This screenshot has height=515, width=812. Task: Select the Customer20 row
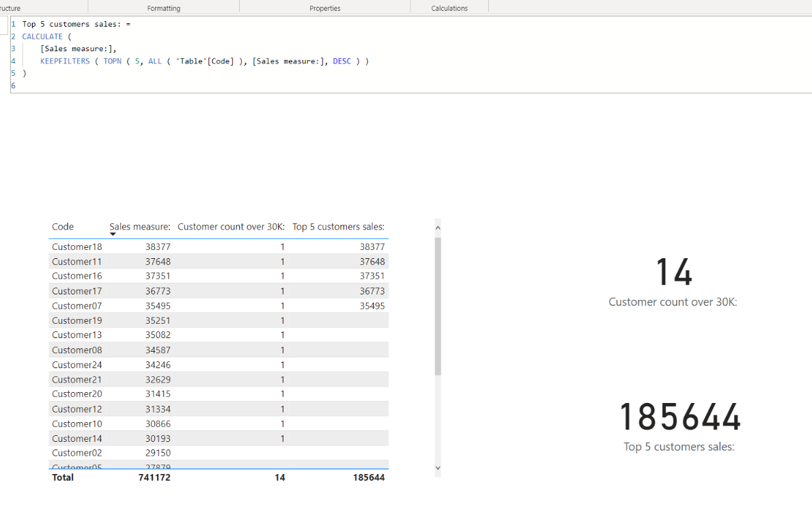(219, 394)
